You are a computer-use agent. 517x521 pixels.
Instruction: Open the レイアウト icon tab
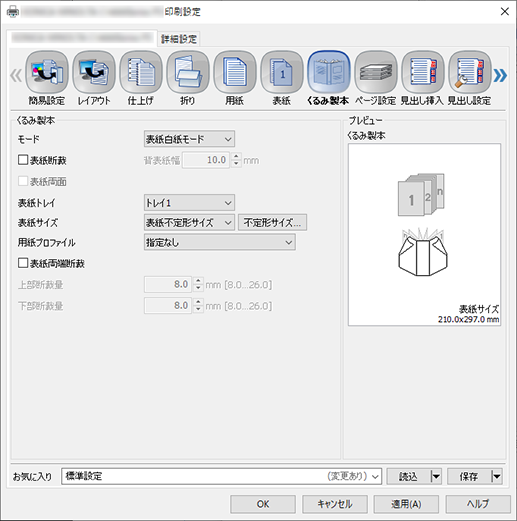point(94,78)
